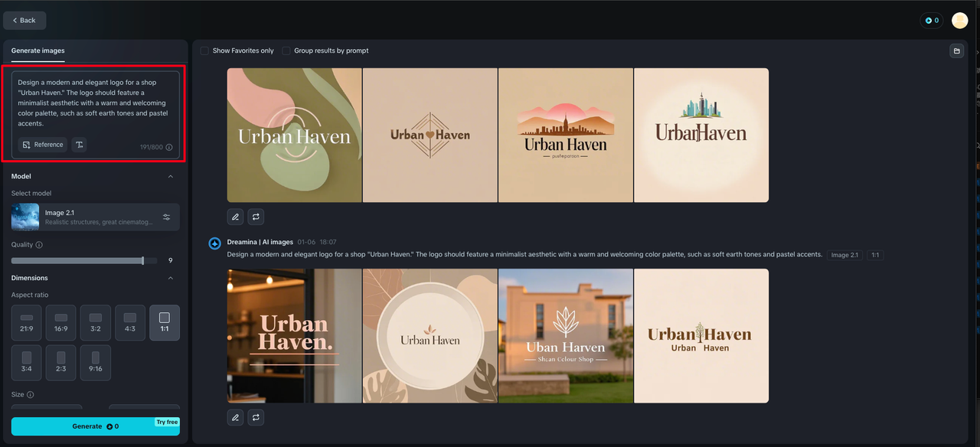
Task: Open the teal city Urban Haven logo
Action: click(701, 135)
